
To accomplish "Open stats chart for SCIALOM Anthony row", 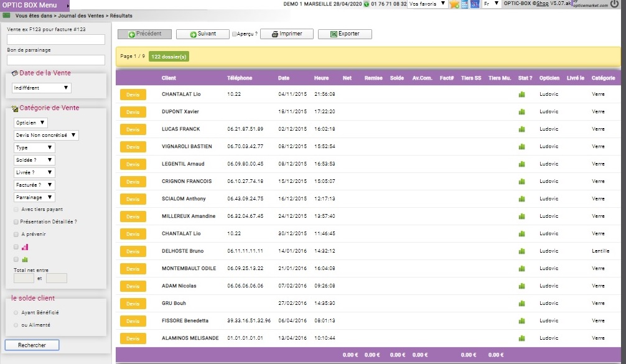I will tap(521, 198).
